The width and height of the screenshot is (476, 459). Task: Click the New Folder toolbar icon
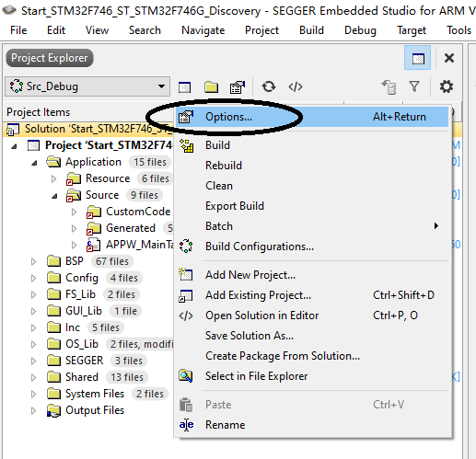point(211,87)
